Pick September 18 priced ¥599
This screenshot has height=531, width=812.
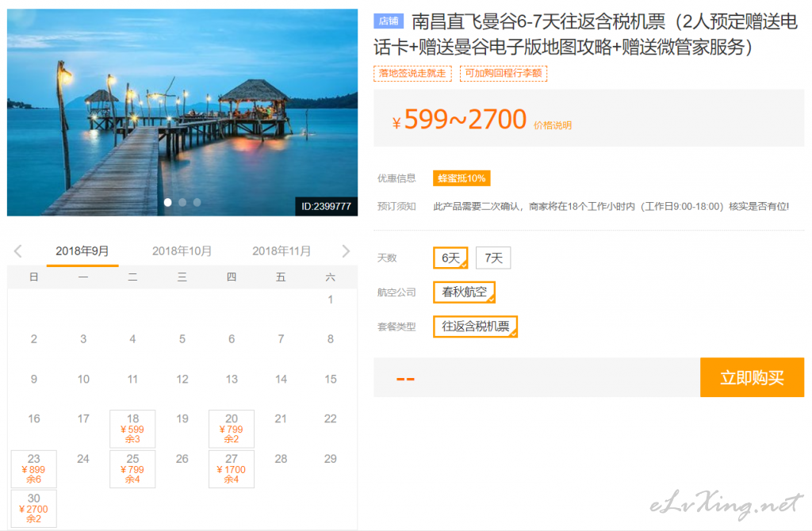pos(132,429)
